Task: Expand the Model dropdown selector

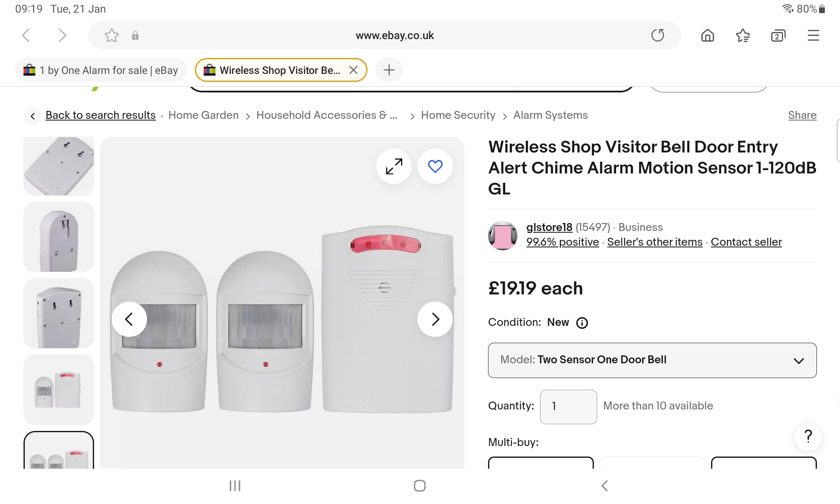Action: (652, 360)
